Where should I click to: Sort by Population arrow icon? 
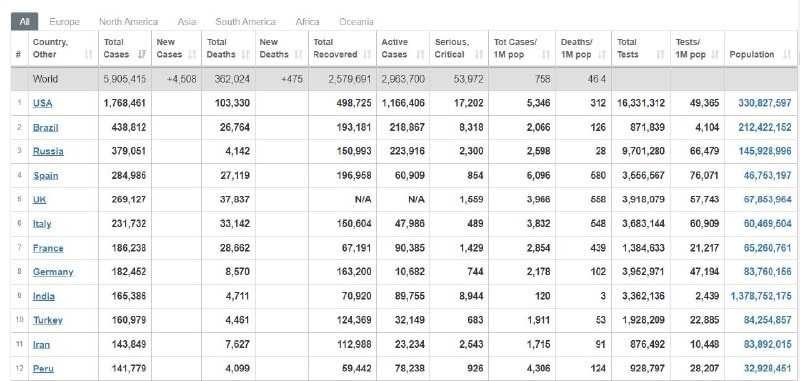point(787,55)
